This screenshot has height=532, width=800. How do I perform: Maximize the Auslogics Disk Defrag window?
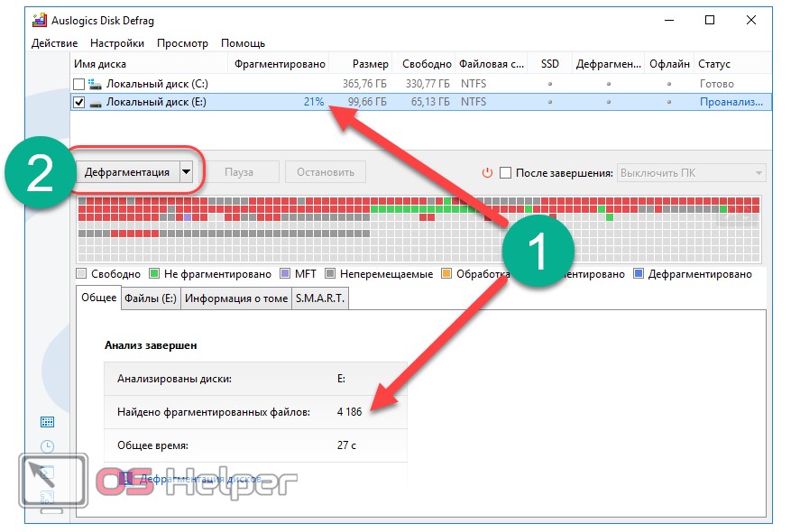(710, 20)
